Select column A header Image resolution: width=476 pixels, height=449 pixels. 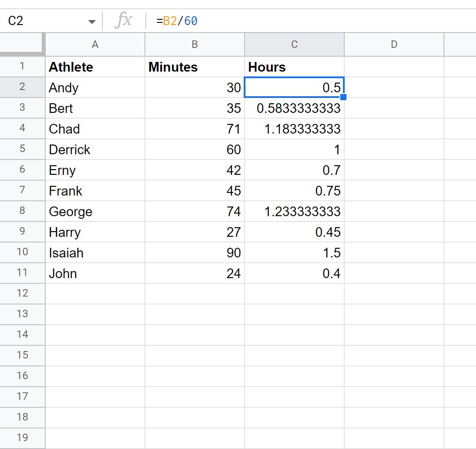[x=95, y=44]
